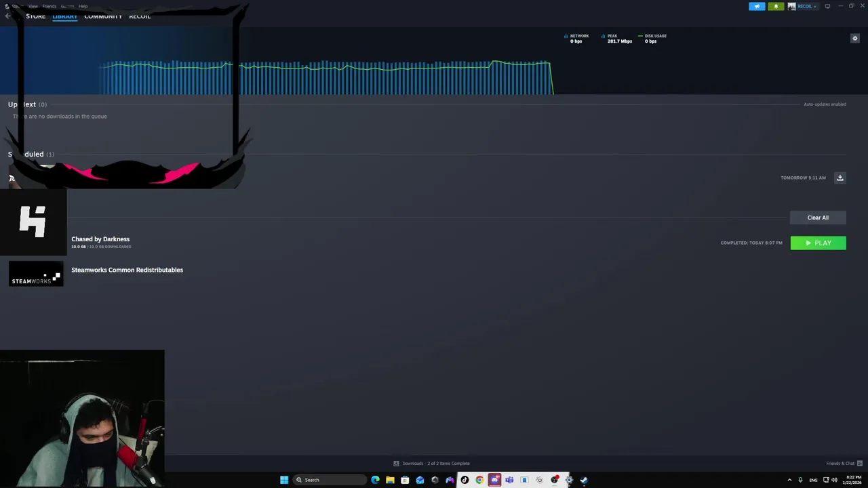
Task: Click the ENG language indicator
Action: (813, 480)
